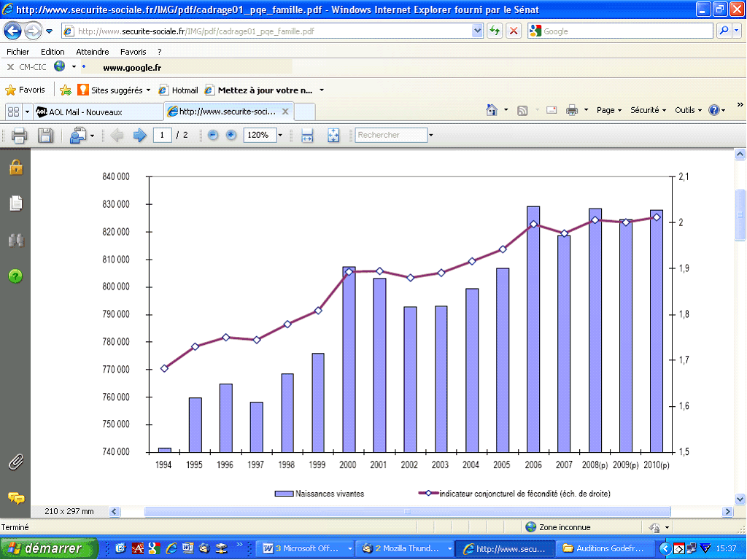Click the save PDF floppy disk icon
747x560 pixels.
pyautogui.click(x=45, y=135)
